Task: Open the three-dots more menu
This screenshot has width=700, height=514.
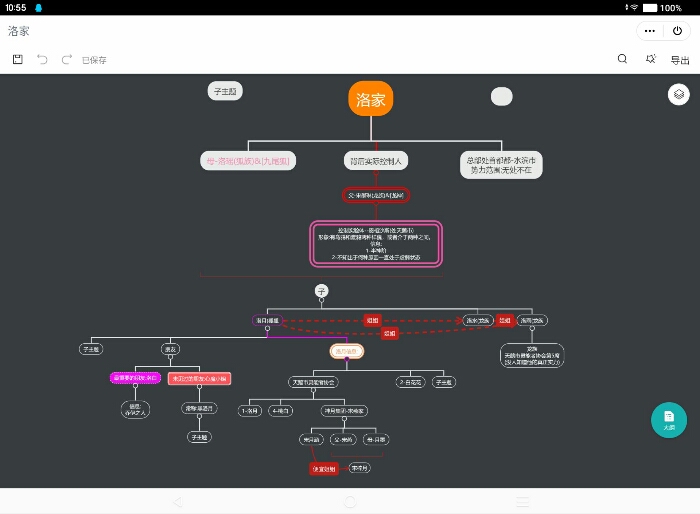Action: coord(651,30)
